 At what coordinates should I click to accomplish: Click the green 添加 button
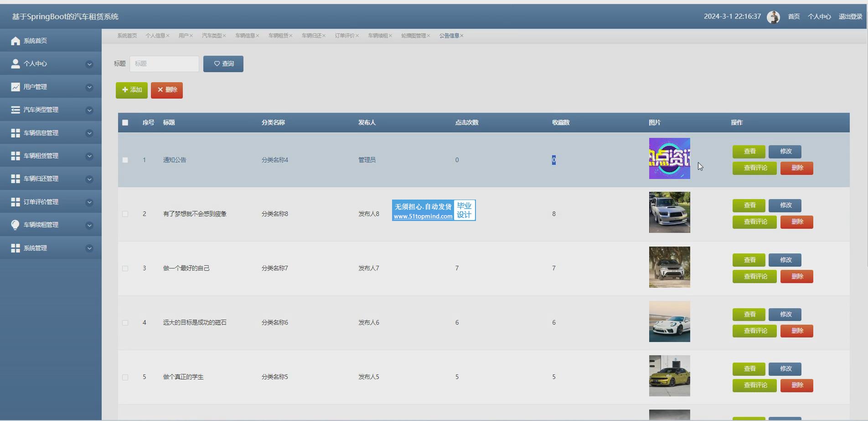point(132,90)
